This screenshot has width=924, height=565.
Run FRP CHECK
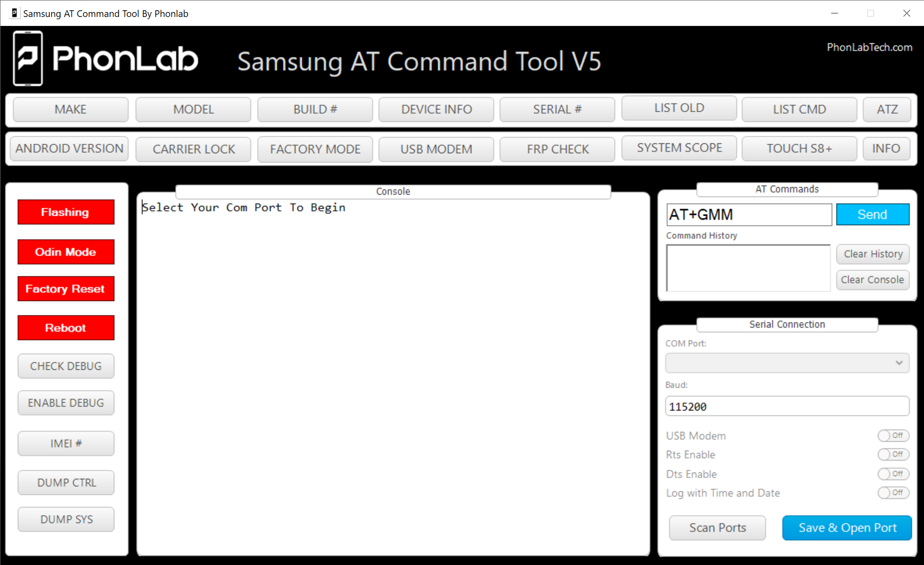(x=557, y=149)
